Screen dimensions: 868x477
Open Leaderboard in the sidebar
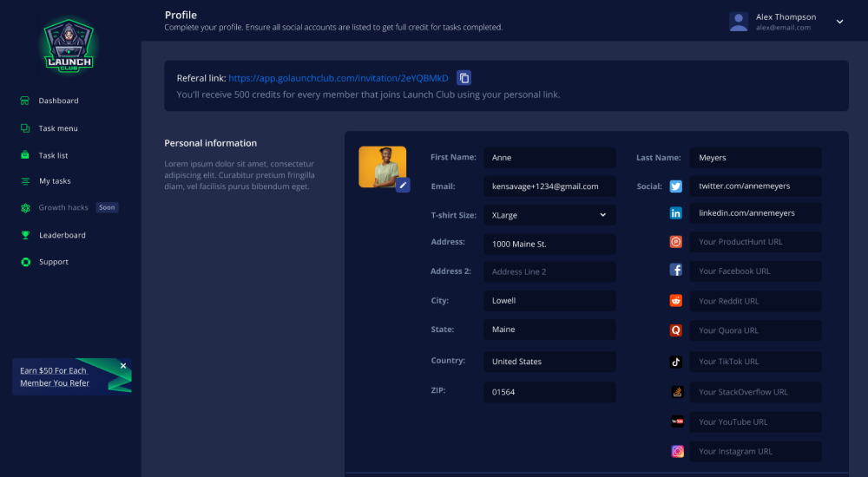point(62,235)
